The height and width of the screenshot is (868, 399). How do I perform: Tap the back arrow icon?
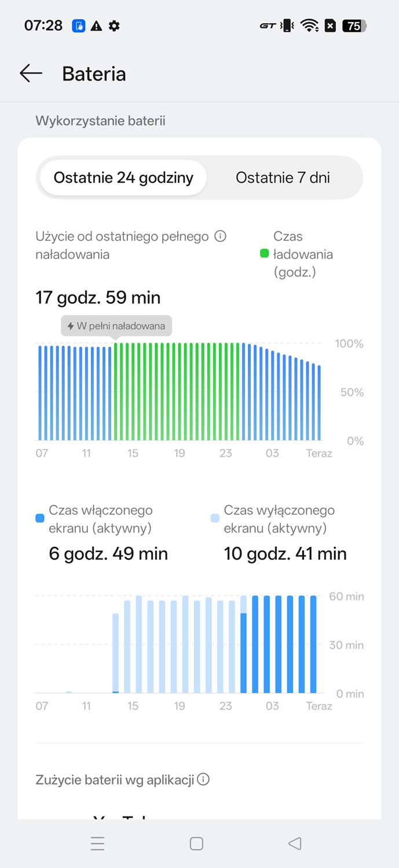(31, 73)
